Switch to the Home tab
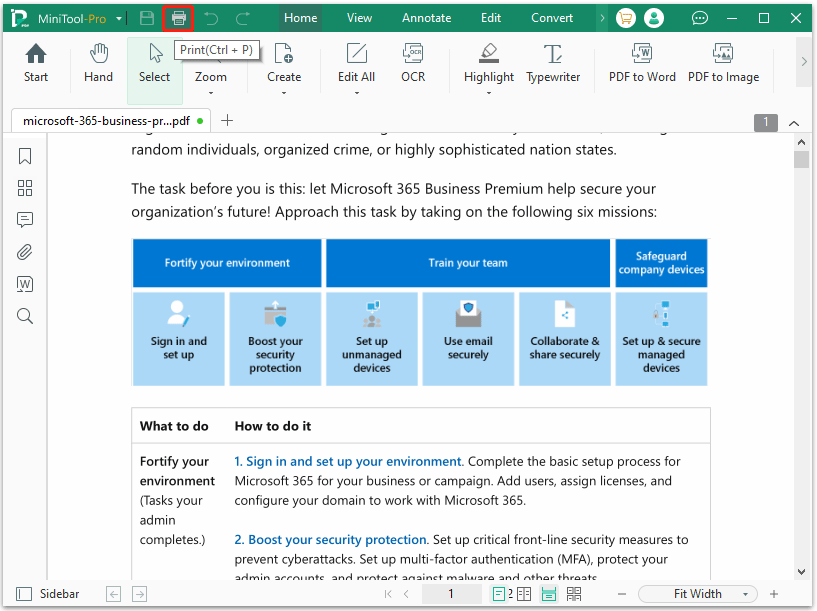 (x=301, y=18)
